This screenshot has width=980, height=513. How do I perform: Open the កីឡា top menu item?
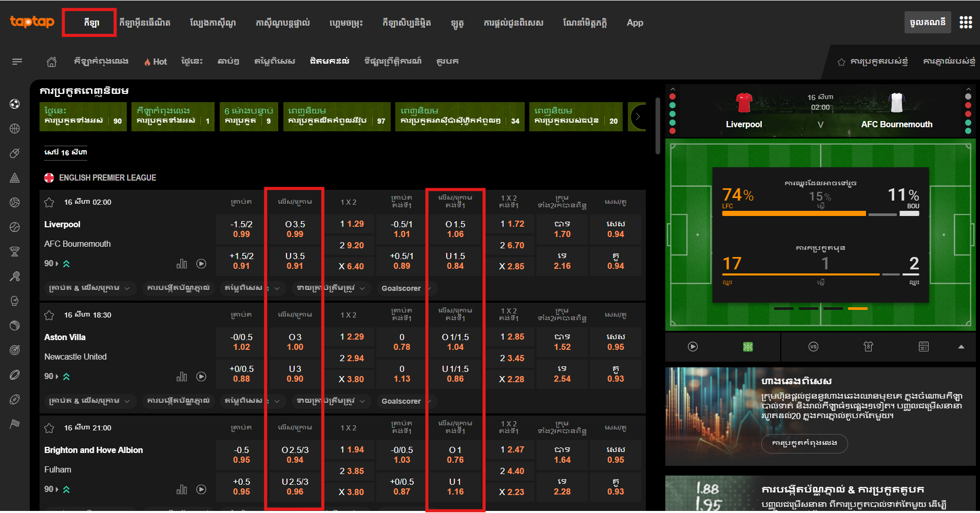point(91,23)
